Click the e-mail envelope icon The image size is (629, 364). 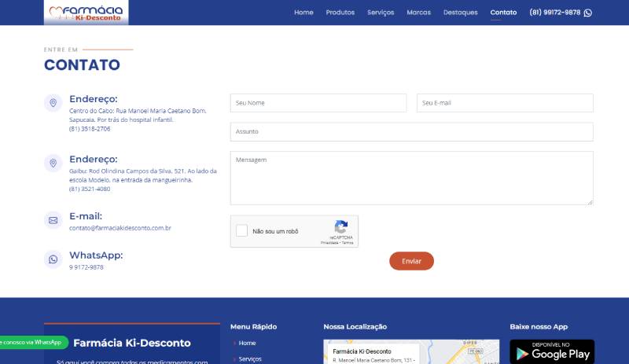[x=53, y=221]
